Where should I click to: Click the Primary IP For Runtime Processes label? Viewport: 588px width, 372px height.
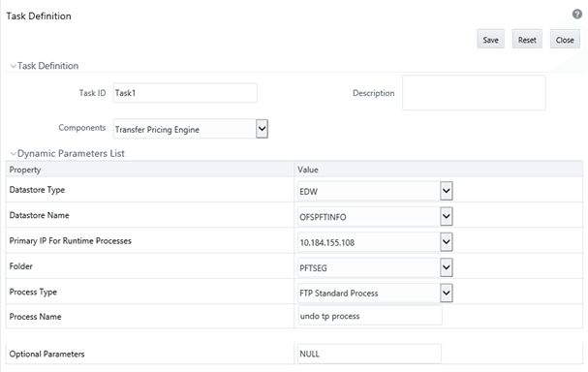pyautogui.click(x=71, y=241)
